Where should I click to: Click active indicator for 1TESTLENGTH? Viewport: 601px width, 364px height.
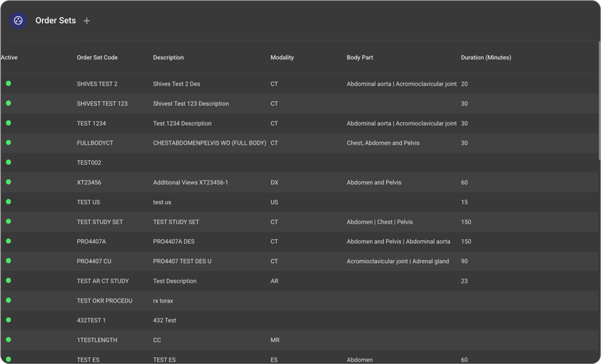click(8, 340)
